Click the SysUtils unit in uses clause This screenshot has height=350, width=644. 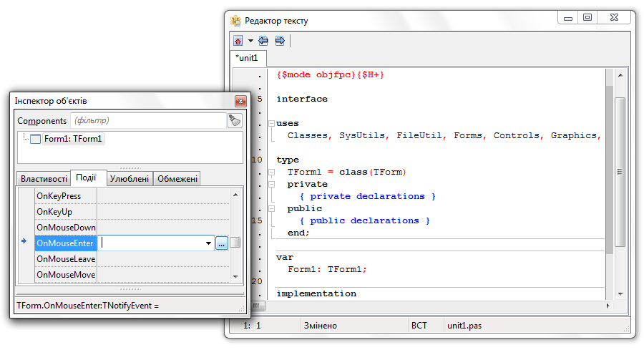362,135
